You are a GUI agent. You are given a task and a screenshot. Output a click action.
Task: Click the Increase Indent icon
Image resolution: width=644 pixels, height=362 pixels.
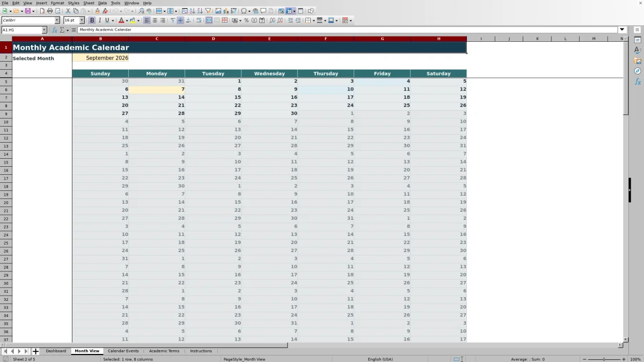(290, 20)
